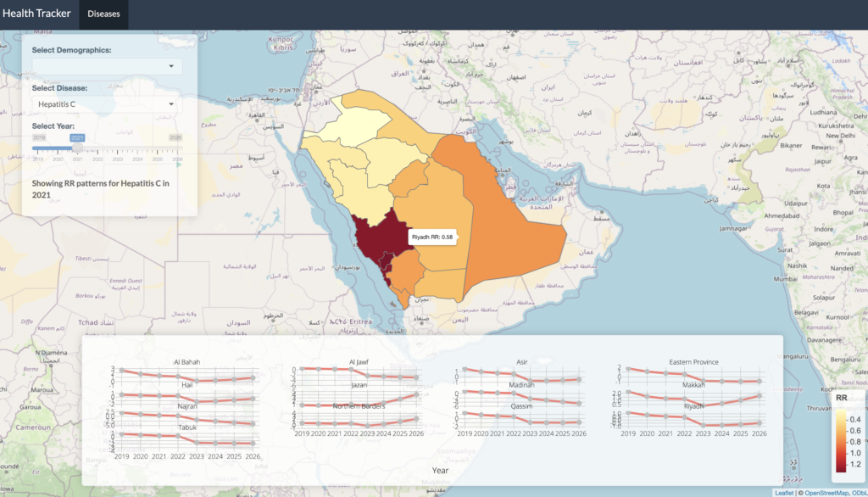The image size is (868, 497).
Task: Click the 2024 tick on year slider
Action: [138, 158]
